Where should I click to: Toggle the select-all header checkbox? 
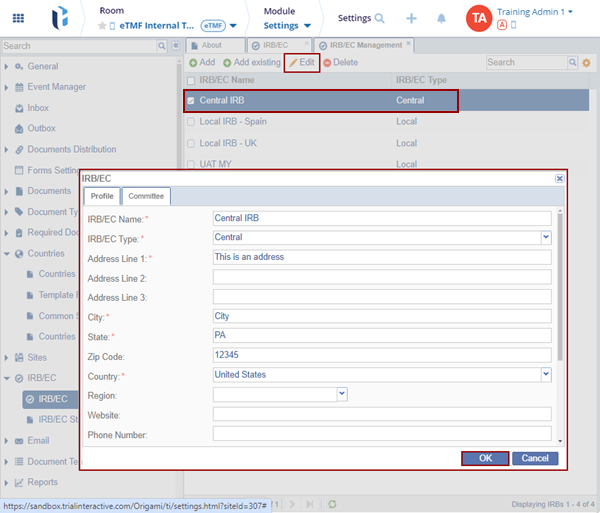[x=191, y=80]
